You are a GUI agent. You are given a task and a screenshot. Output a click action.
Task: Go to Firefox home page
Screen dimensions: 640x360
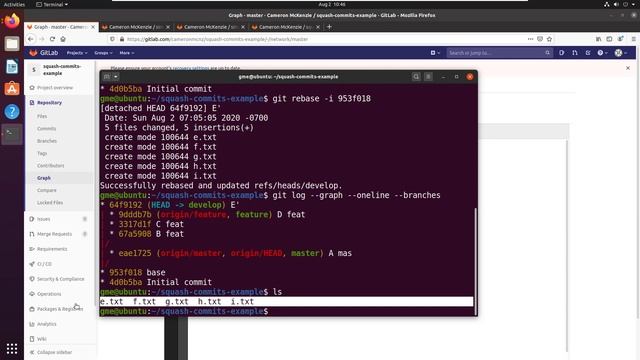pyautogui.click(x=63, y=39)
